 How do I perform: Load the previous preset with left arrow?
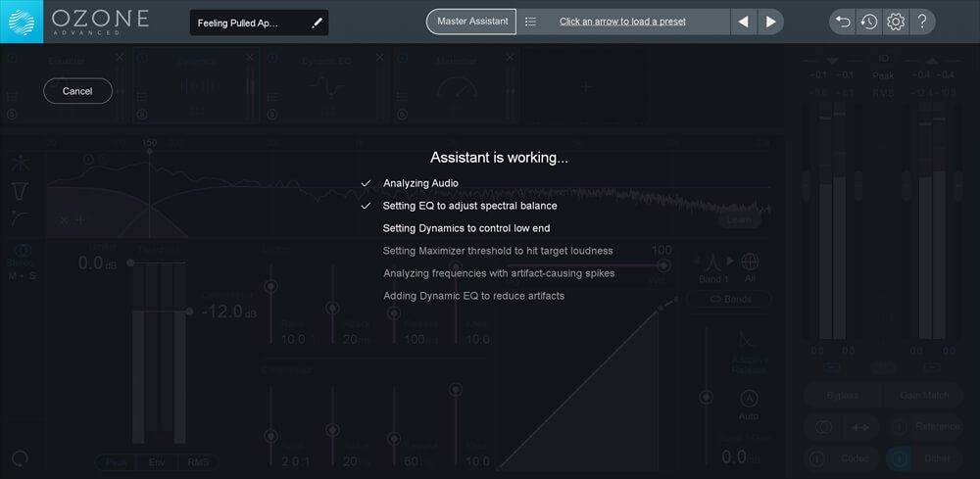(743, 22)
